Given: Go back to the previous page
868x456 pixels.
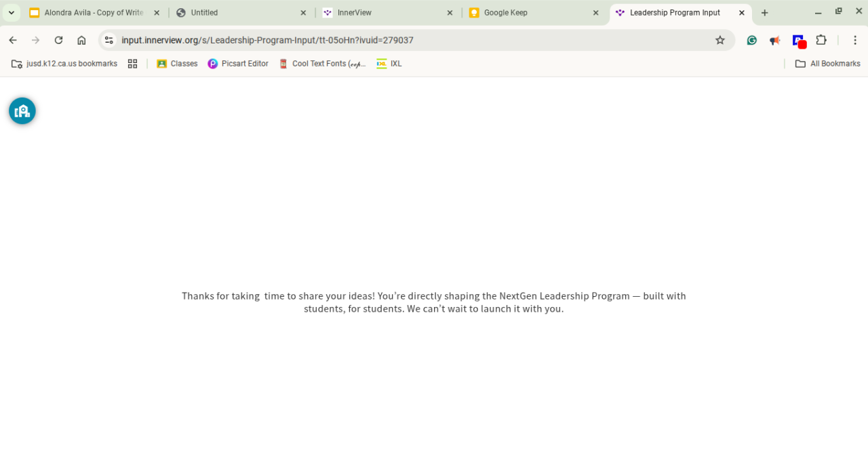Looking at the screenshot, I should (x=13, y=40).
